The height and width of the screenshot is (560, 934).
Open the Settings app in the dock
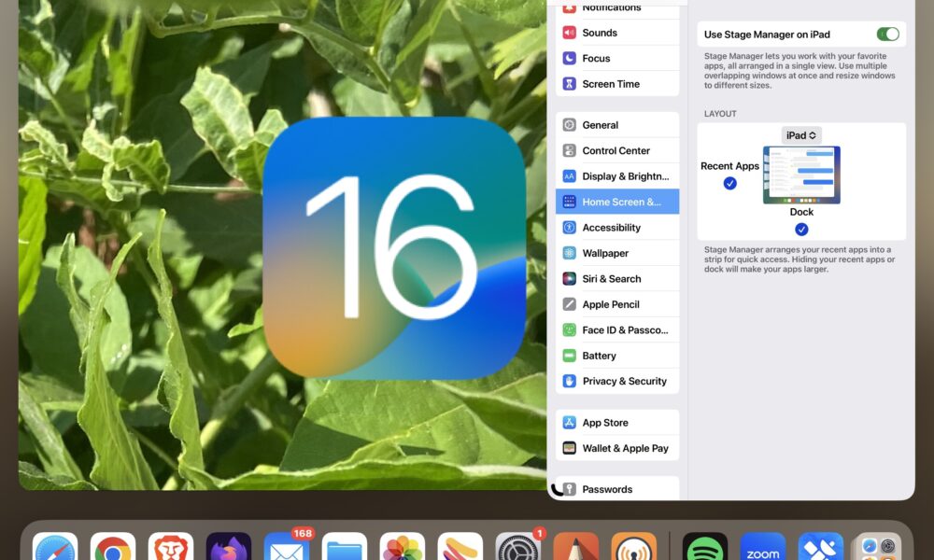click(518, 548)
